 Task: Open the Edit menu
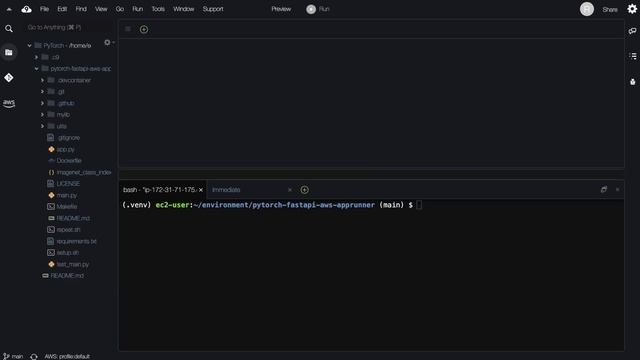(x=62, y=9)
